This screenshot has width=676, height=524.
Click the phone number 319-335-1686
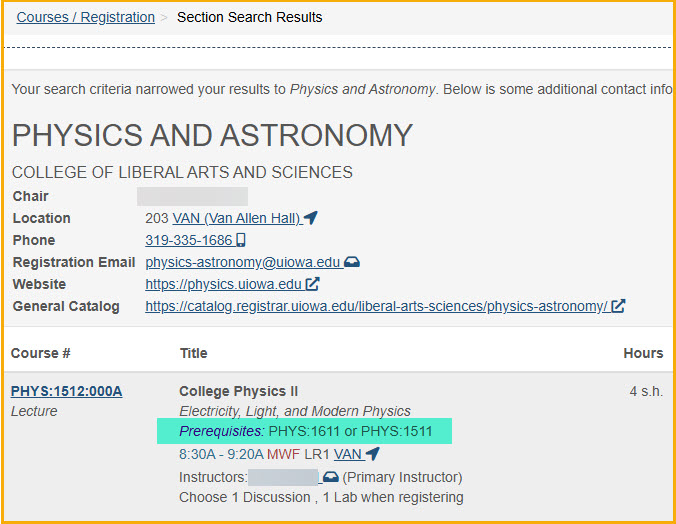(188, 240)
